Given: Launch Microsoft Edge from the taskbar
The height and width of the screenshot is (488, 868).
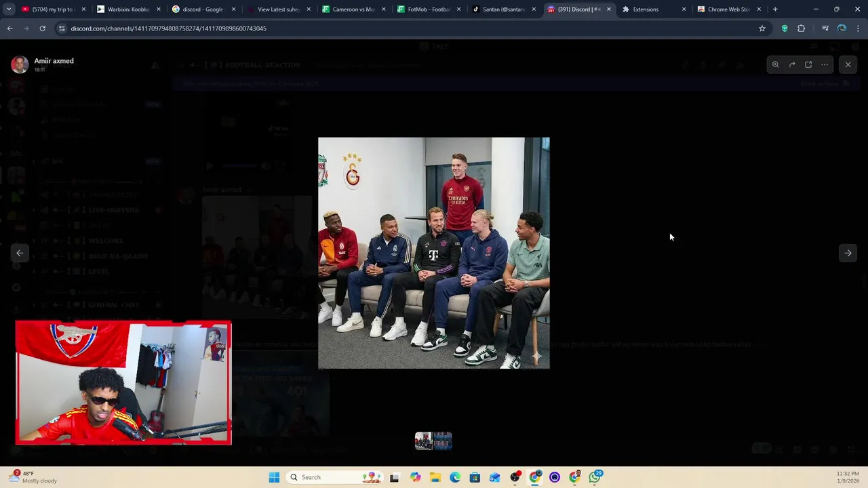Looking at the screenshot, I should click(455, 477).
